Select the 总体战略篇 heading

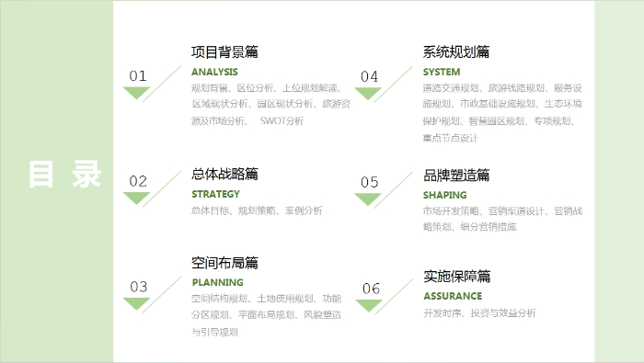coord(224,174)
